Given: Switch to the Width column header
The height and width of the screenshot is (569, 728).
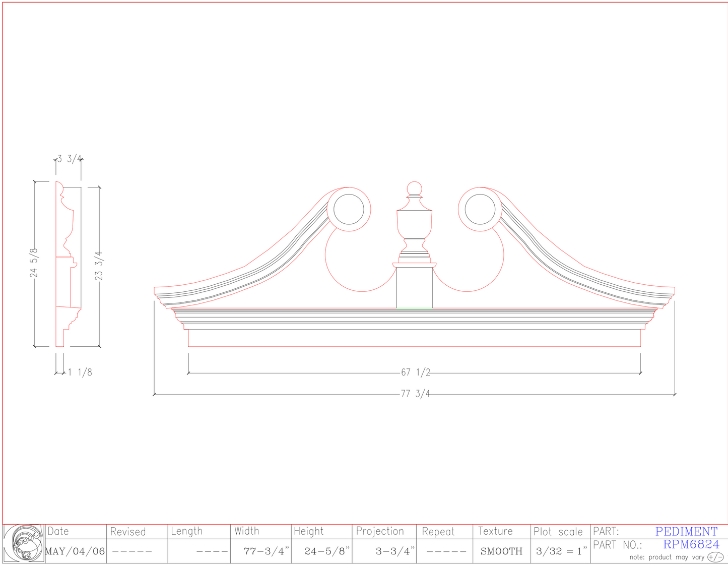Looking at the screenshot, I should [247, 531].
